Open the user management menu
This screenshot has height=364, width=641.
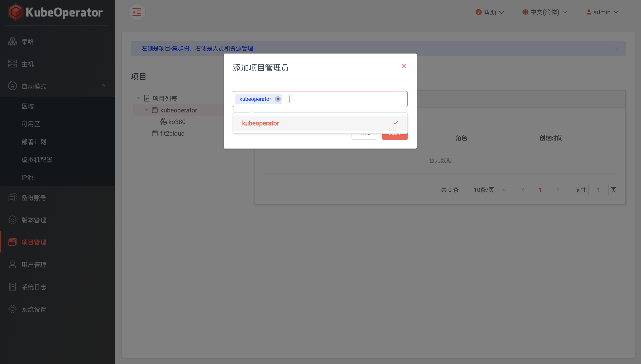point(34,265)
